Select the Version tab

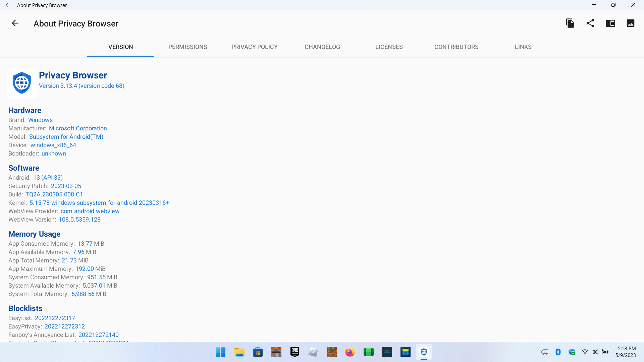pyautogui.click(x=121, y=47)
